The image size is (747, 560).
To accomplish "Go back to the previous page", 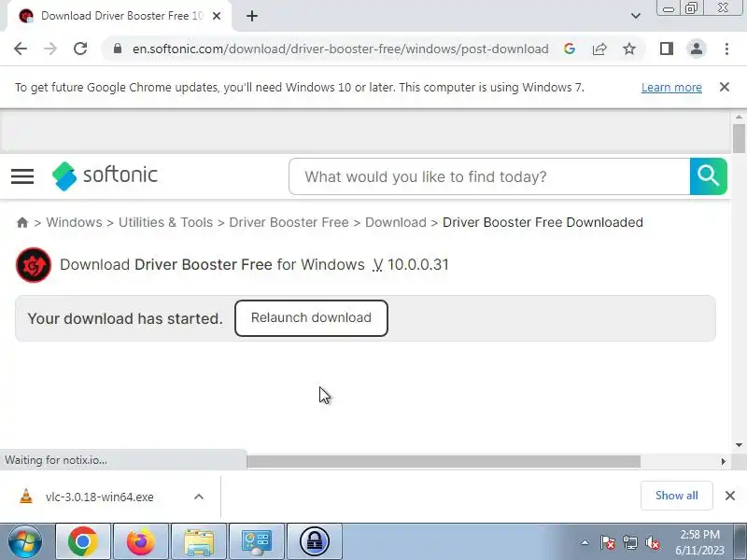I will (21, 49).
